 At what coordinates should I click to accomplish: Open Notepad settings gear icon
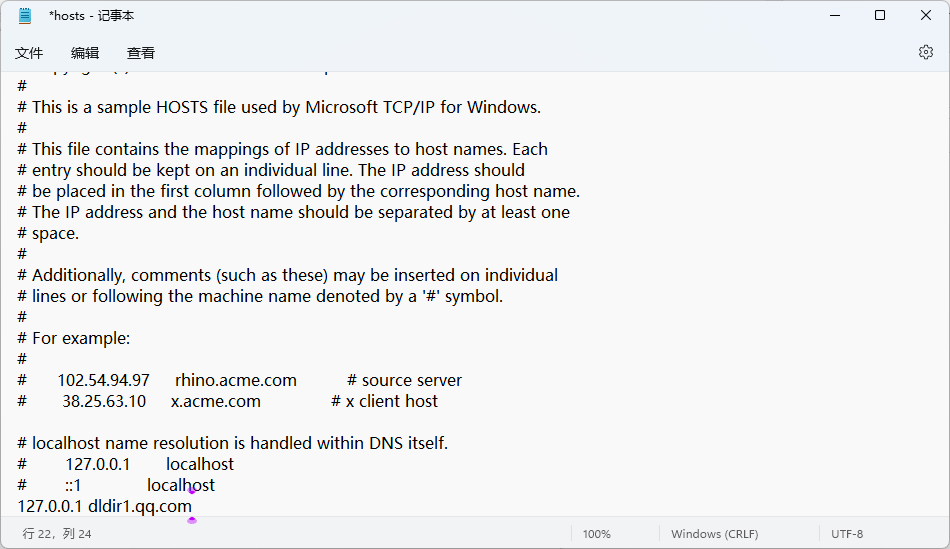pyautogui.click(x=925, y=52)
